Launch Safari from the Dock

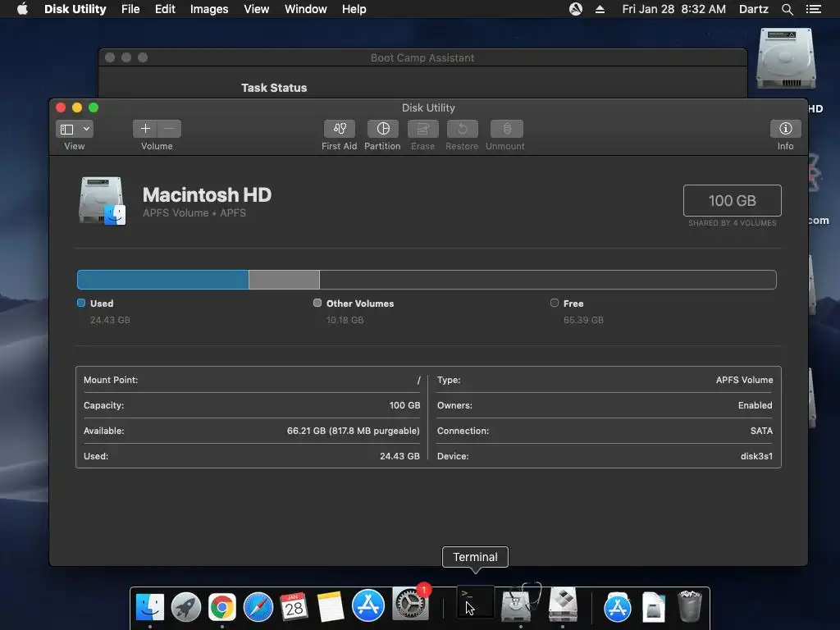[x=258, y=606]
